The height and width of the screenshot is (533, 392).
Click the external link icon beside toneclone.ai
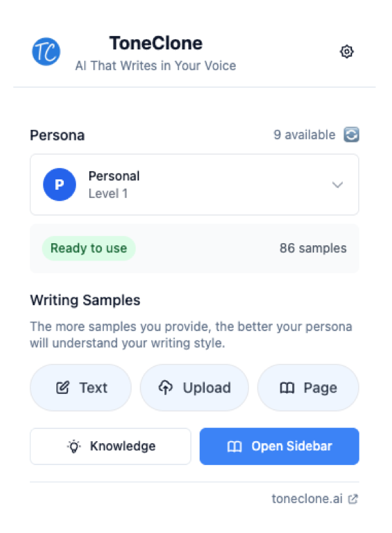(x=353, y=498)
